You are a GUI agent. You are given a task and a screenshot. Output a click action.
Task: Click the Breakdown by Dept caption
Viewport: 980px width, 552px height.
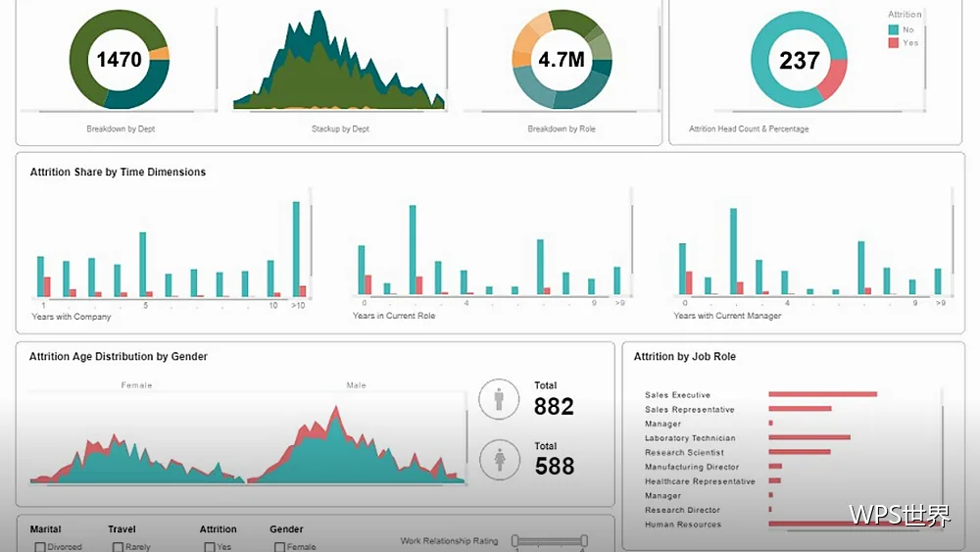(x=121, y=128)
